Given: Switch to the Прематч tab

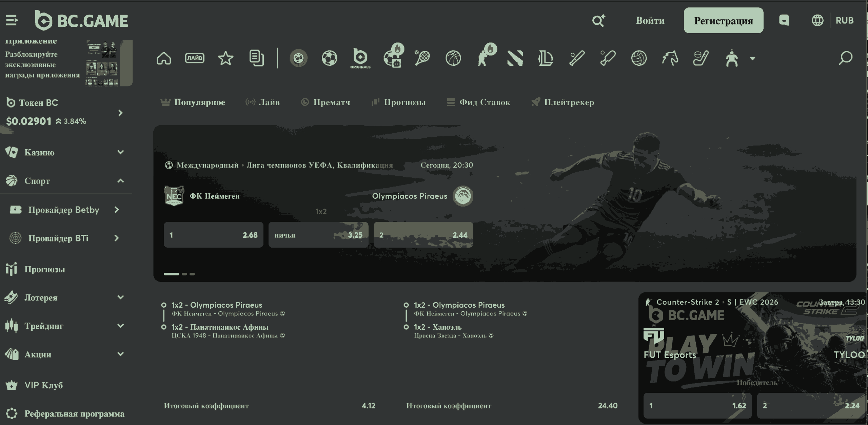Looking at the screenshot, I should tap(325, 102).
